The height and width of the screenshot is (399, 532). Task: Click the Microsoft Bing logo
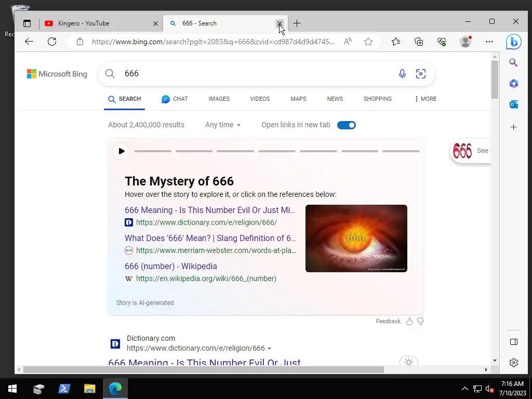pyautogui.click(x=57, y=74)
